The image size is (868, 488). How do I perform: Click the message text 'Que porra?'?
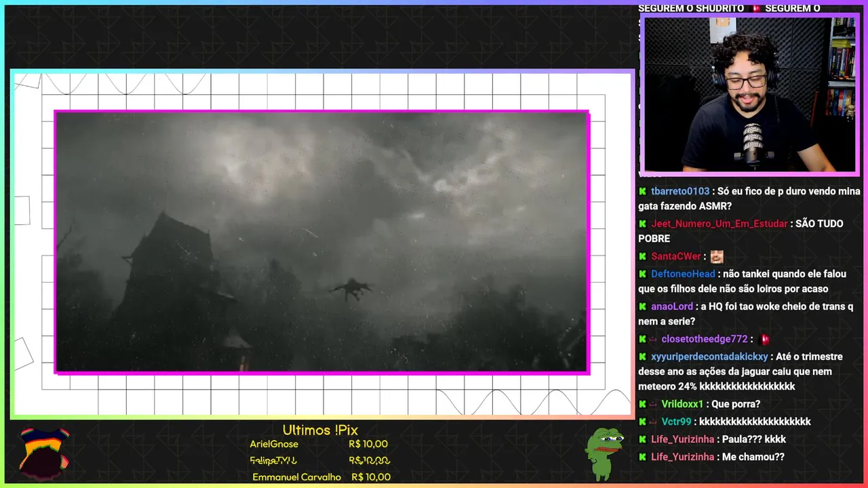point(736,405)
